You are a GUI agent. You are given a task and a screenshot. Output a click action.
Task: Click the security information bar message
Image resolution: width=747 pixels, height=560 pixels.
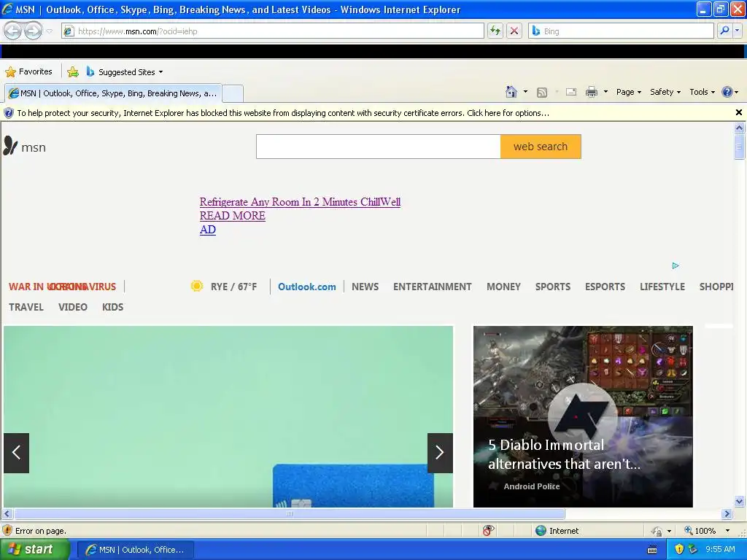pyautogui.click(x=283, y=113)
